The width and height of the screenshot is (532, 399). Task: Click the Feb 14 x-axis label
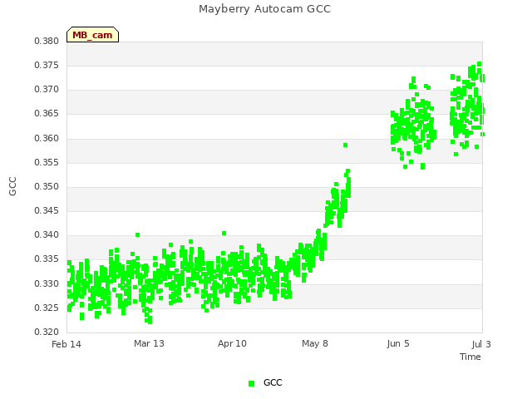point(66,344)
